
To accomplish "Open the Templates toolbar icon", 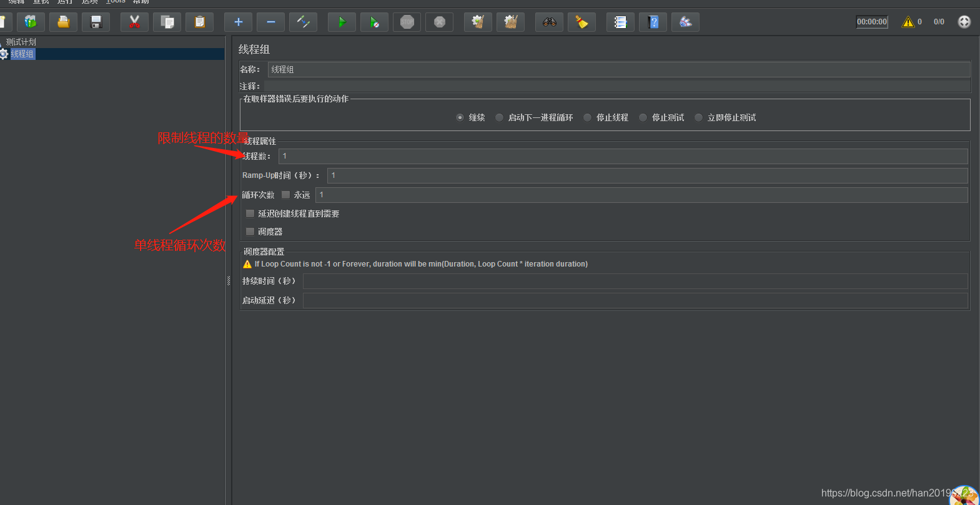I will pyautogui.click(x=31, y=22).
